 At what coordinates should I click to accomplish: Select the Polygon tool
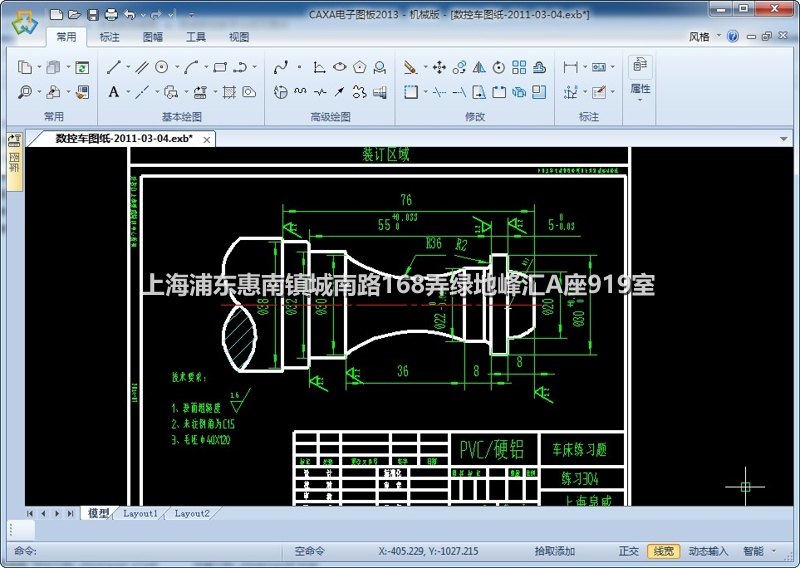point(360,67)
